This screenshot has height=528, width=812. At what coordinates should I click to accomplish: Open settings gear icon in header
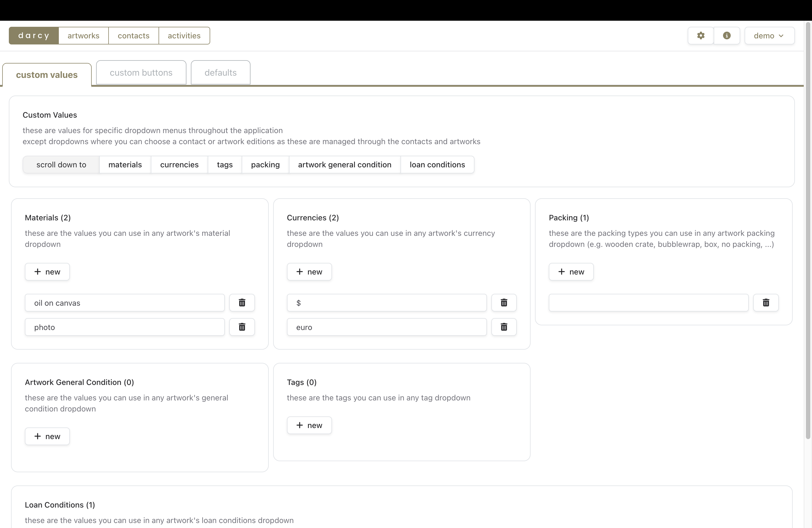tap(700, 35)
